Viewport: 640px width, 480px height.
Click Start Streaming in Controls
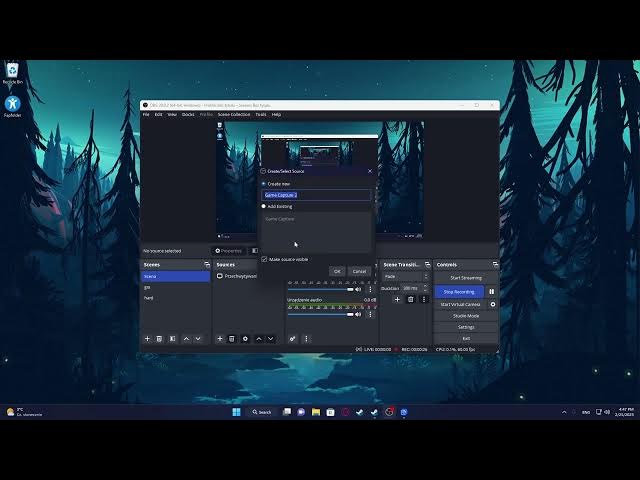(x=466, y=278)
